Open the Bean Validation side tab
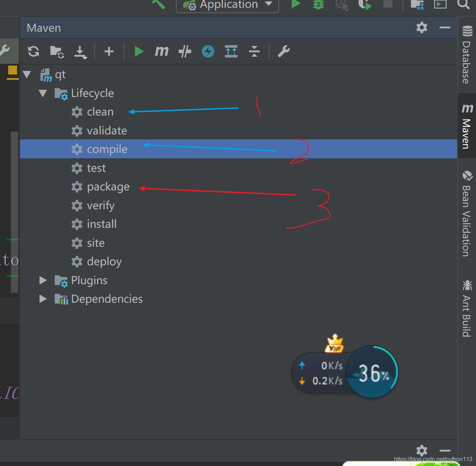Screen dimensions: 476x466 467,213
